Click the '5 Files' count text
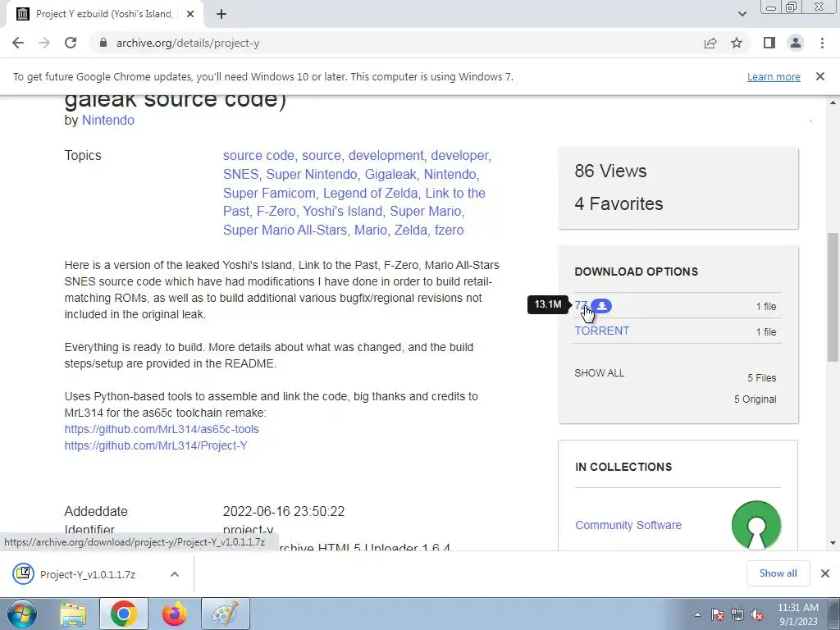The height and width of the screenshot is (630, 840). [762, 377]
